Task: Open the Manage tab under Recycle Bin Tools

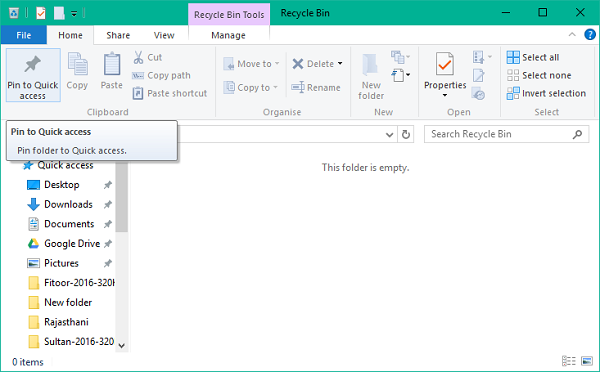Action: [228, 35]
